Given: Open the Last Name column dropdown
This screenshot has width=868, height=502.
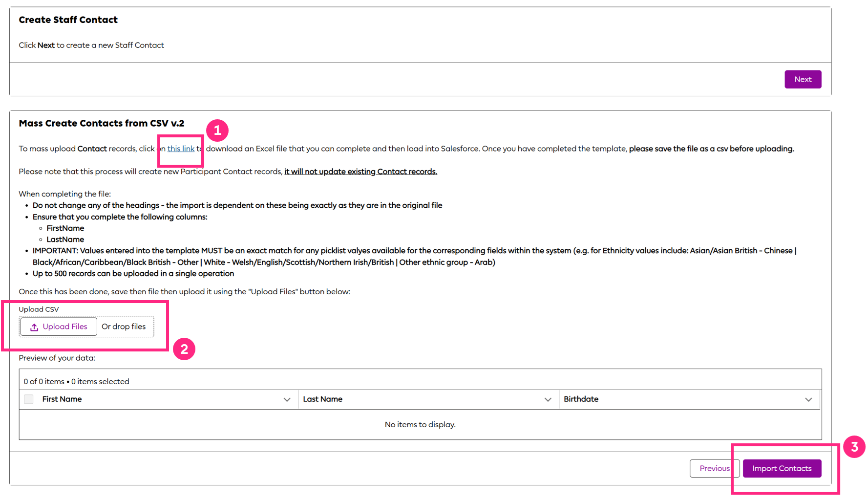Looking at the screenshot, I should point(548,399).
